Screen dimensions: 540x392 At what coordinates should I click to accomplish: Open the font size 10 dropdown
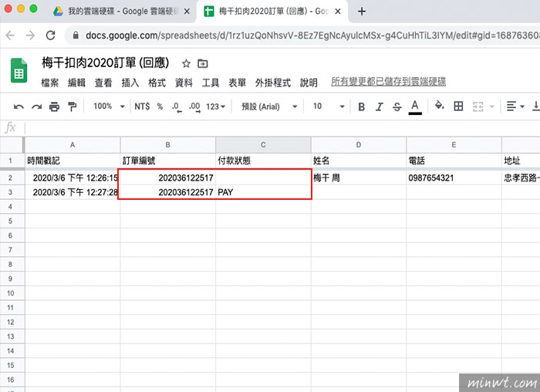[x=328, y=106]
